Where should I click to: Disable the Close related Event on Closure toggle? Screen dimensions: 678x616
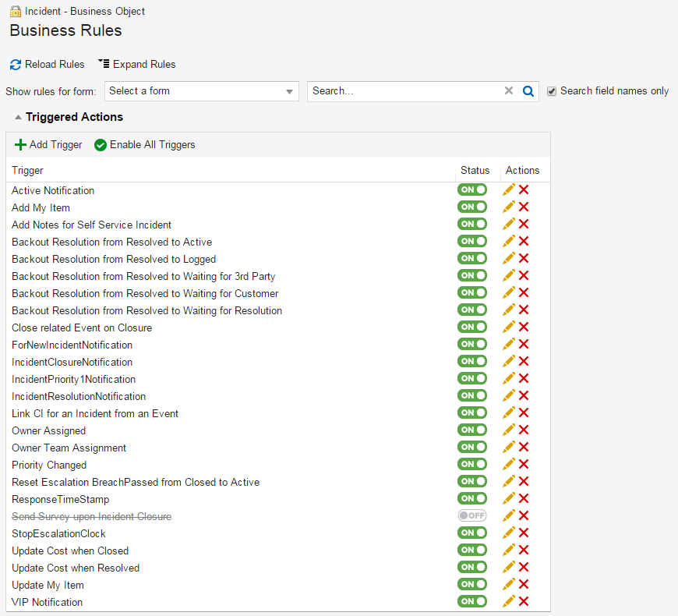tap(472, 327)
